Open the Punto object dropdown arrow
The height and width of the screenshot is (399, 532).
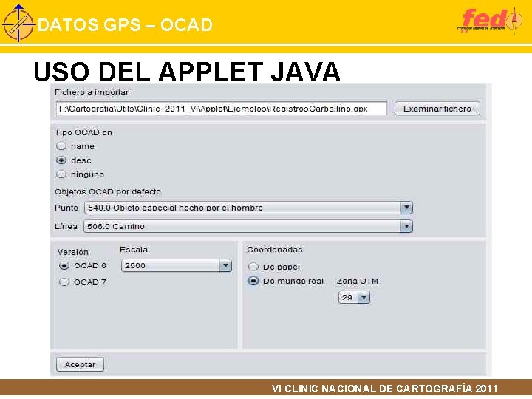(x=406, y=208)
